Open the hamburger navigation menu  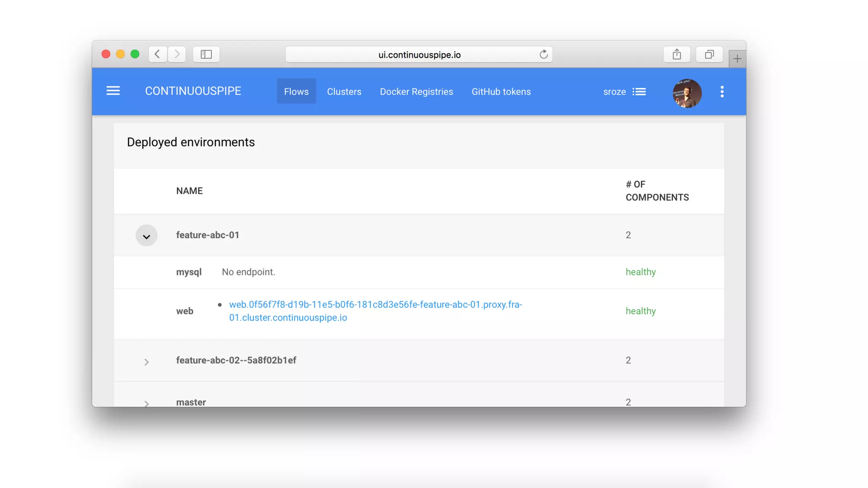click(113, 91)
